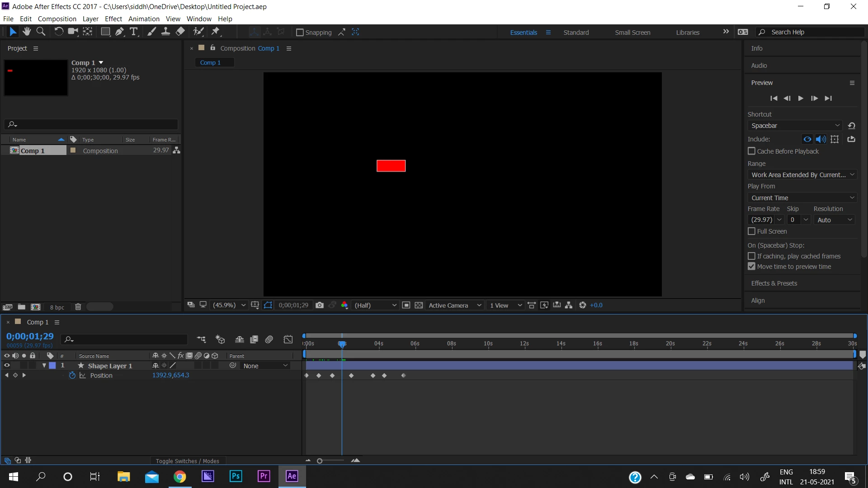Select the Pen tool
868x488 pixels.
[119, 32]
